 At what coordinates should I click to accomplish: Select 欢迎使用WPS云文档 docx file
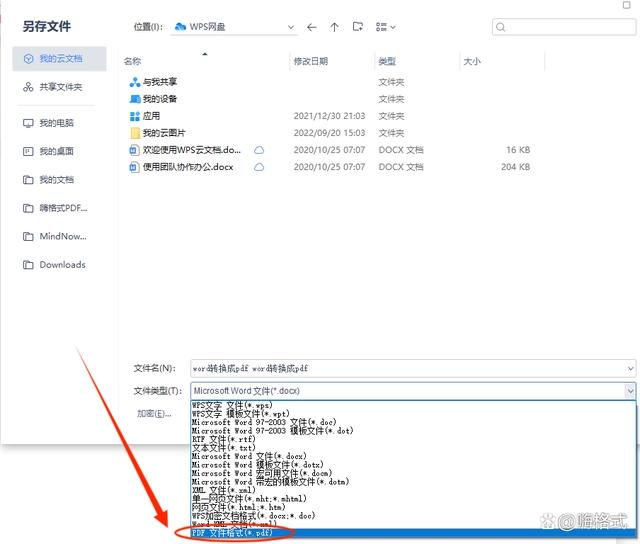pyautogui.click(x=331, y=150)
